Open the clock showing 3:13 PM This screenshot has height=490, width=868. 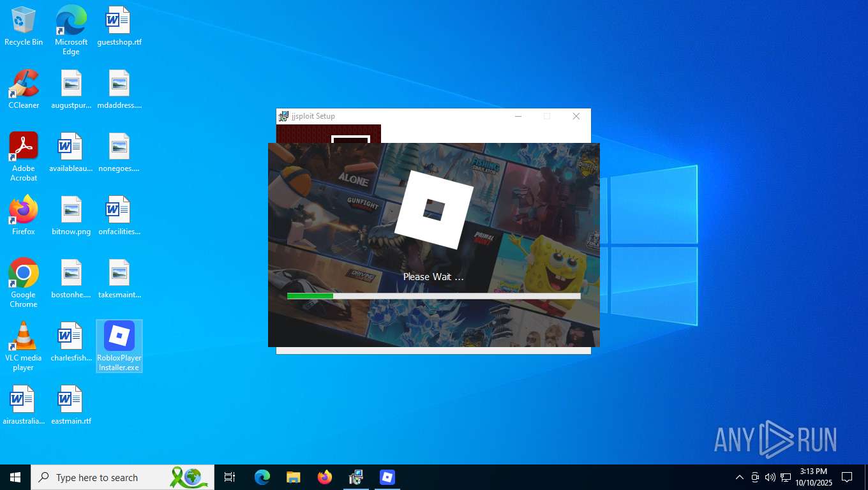(x=814, y=477)
